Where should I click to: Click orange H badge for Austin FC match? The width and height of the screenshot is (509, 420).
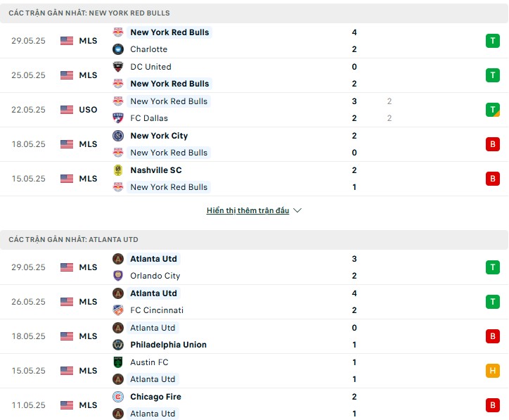[x=492, y=370]
